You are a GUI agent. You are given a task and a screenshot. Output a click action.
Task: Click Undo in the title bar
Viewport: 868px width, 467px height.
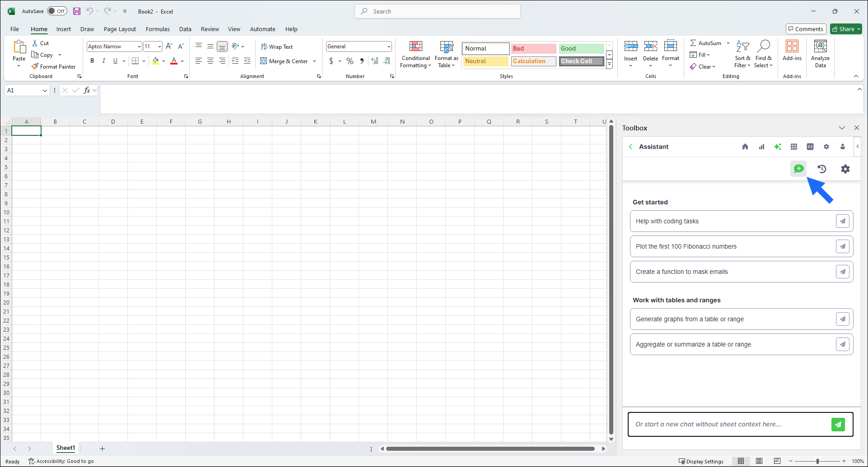coord(89,11)
